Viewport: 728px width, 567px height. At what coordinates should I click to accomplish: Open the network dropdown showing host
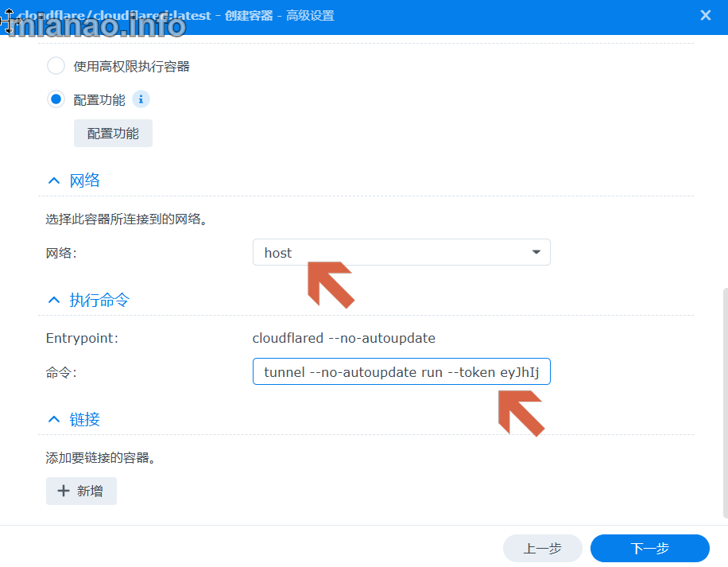pyautogui.click(x=401, y=252)
